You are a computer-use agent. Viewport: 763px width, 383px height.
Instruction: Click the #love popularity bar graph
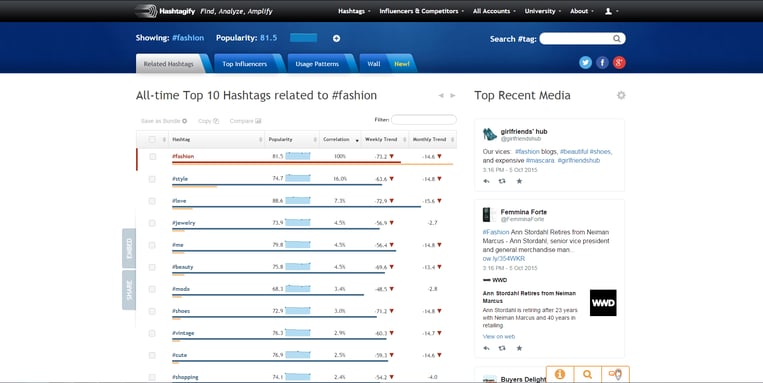[x=298, y=201]
